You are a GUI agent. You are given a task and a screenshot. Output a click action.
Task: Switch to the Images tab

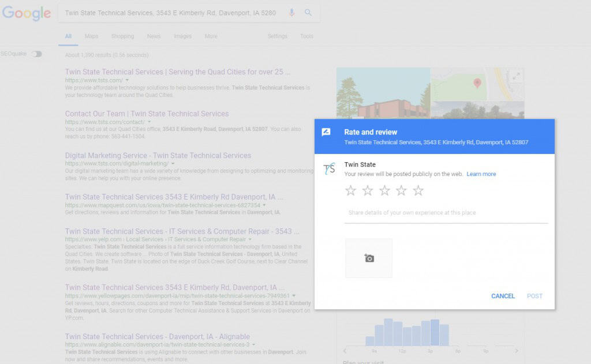183,36
